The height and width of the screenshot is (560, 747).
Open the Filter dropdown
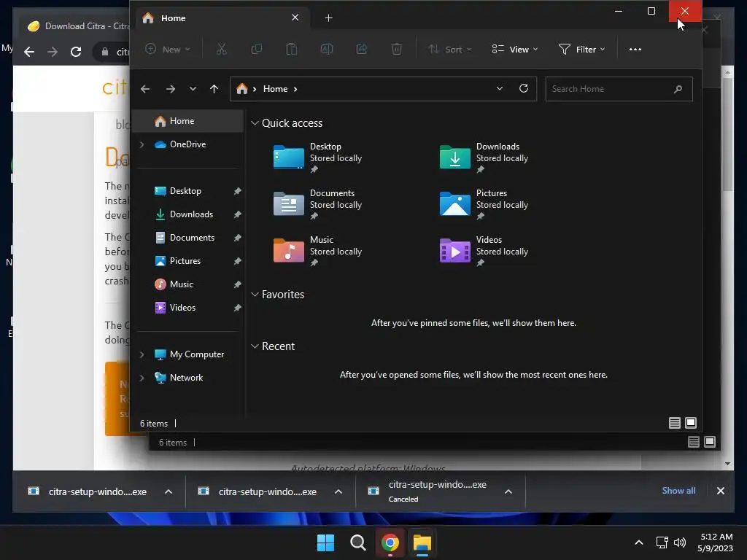[x=581, y=49]
